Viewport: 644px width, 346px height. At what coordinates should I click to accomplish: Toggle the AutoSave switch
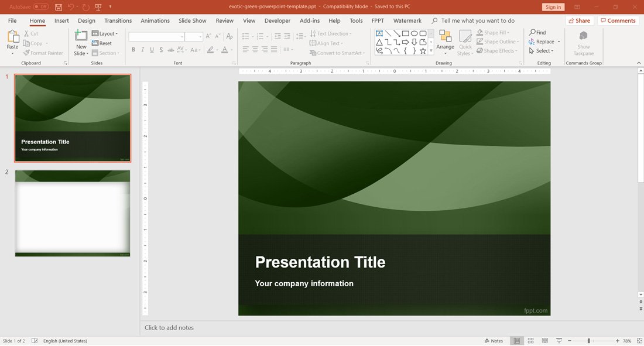(40, 7)
